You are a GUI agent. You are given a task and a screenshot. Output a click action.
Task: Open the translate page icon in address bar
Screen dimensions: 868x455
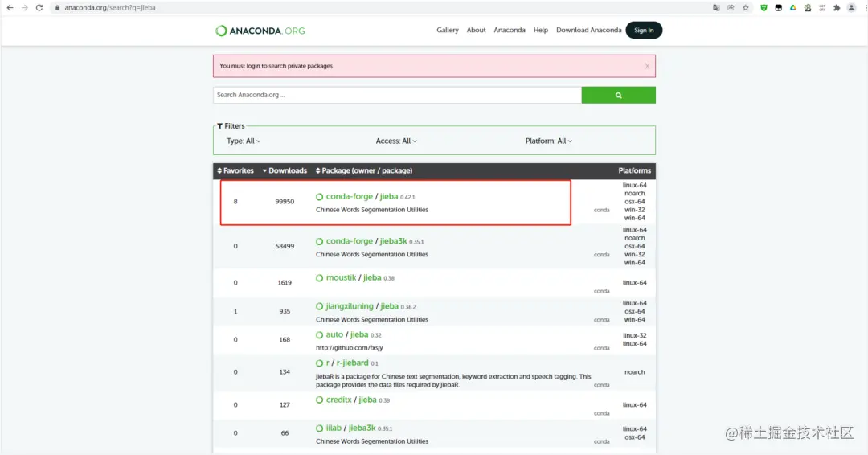click(x=716, y=8)
